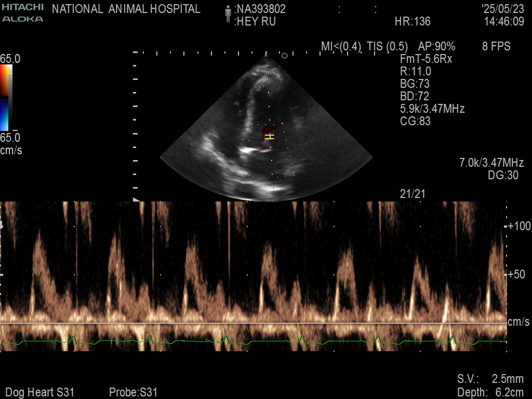The height and width of the screenshot is (399, 532).
Task: Click the patient silhouette icon
Action: click(228, 14)
